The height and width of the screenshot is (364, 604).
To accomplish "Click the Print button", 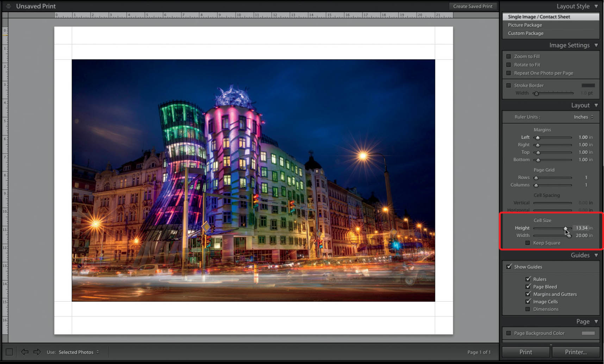I will click(x=525, y=352).
